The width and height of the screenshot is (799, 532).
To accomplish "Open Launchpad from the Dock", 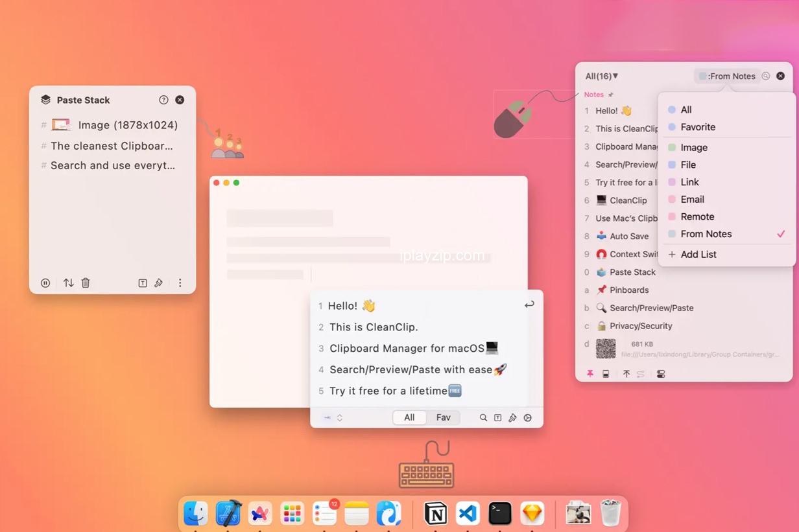I will click(292, 513).
